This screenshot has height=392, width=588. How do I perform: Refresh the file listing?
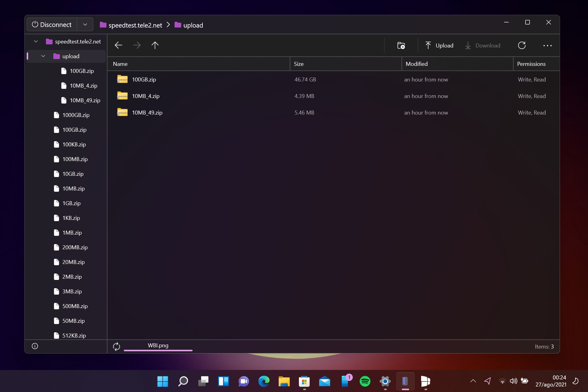click(522, 45)
